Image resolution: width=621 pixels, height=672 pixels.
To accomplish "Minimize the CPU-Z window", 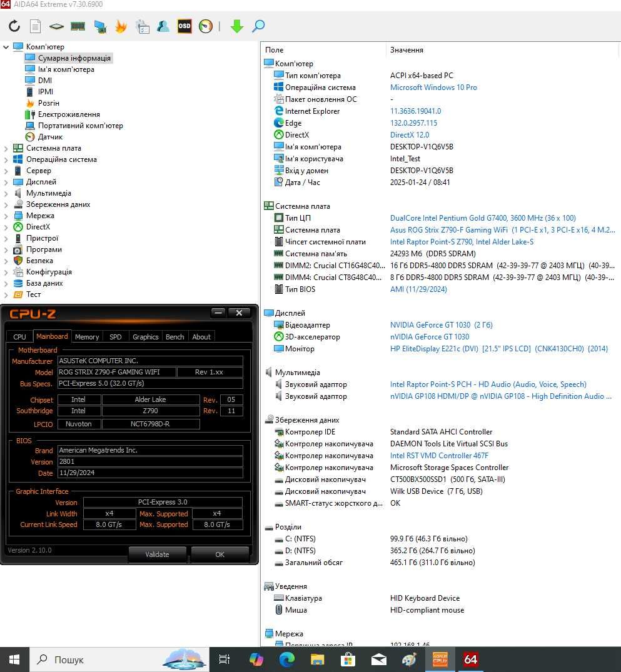I will [218, 313].
